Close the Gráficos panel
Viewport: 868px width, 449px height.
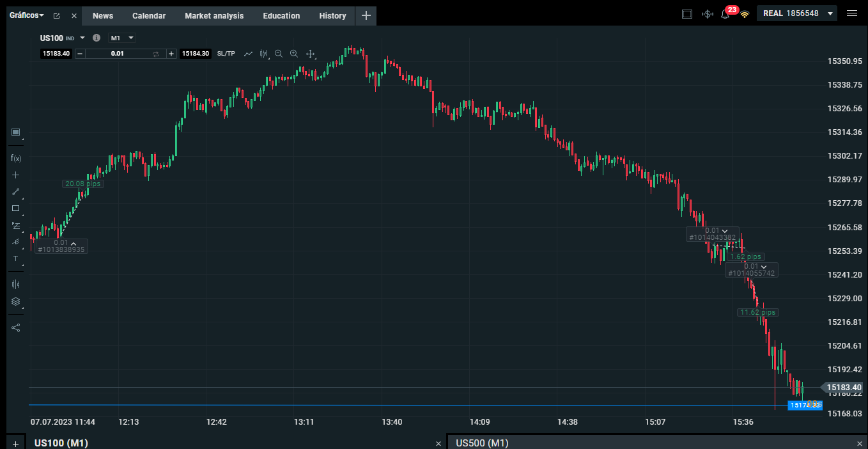pos(74,15)
